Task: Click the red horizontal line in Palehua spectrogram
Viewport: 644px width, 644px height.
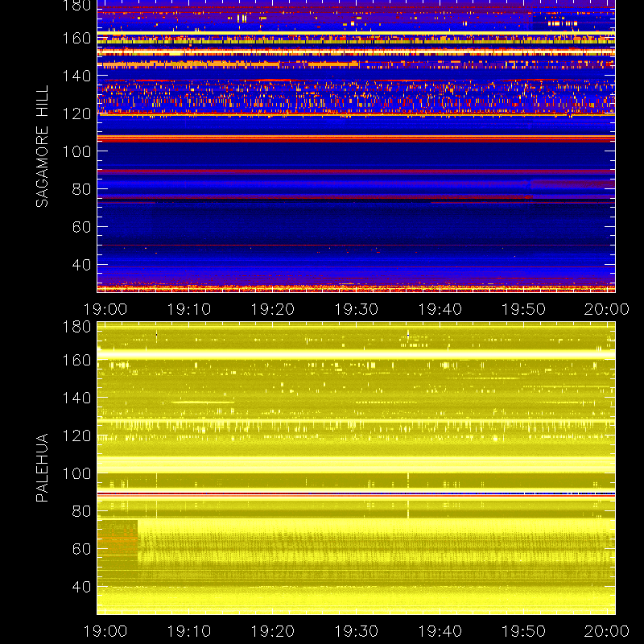Action: (356, 495)
